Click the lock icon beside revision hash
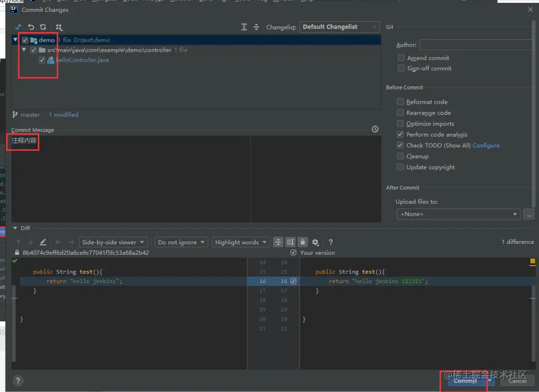539x392 pixels. coord(17,253)
